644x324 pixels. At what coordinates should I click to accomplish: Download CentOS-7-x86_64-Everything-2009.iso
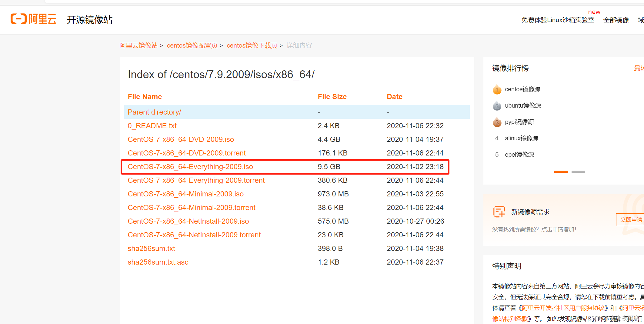tap(190, 167)
